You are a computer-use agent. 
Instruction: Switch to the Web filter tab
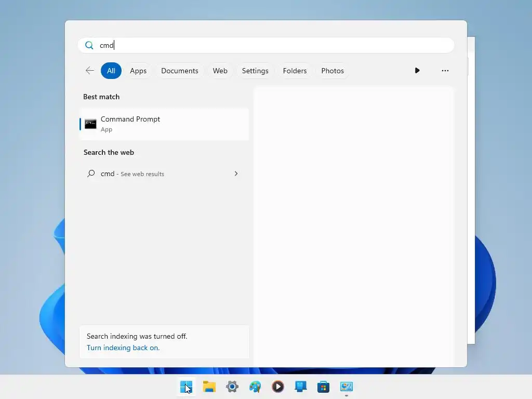[x=220, y=71]
